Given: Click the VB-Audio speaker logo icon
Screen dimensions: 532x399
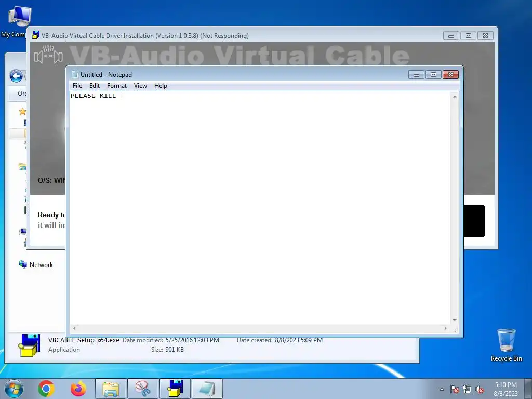Looking at the screenshot, I should 48,55.
